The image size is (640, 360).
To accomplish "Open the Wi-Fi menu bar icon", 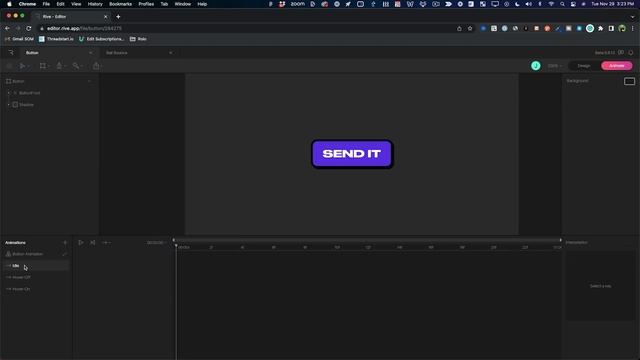I will tap(551, 4).
